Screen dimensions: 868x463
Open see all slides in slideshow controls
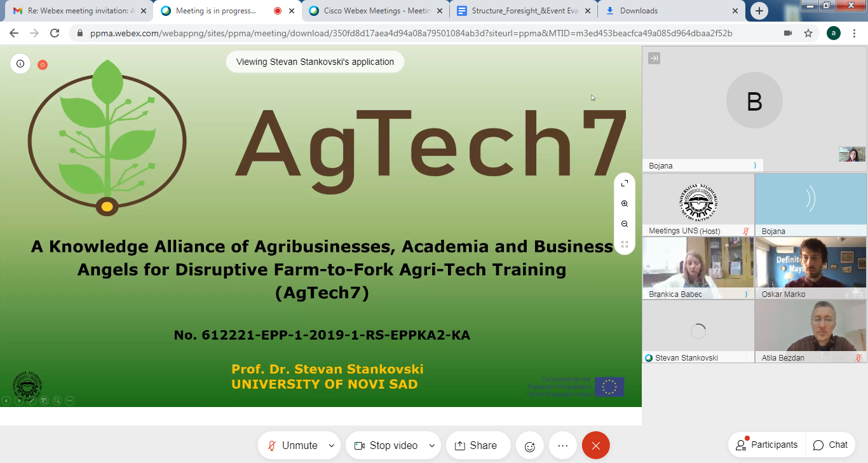click(44, 401)
